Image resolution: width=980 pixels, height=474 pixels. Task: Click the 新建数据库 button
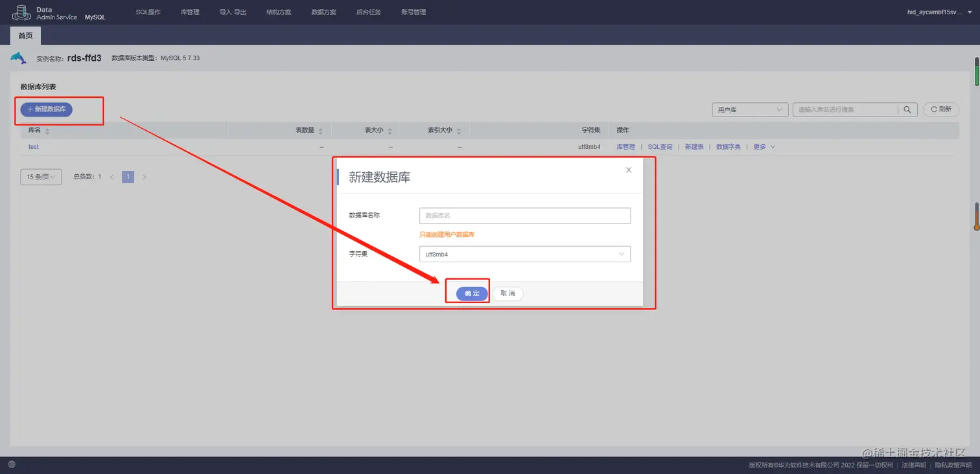tap(47, 109)
